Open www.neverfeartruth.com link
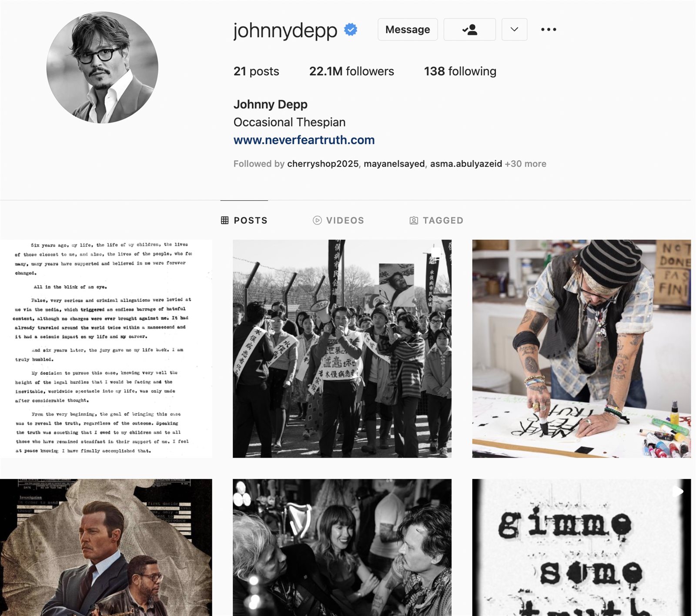The image size is (696, 616). [304, 140]
